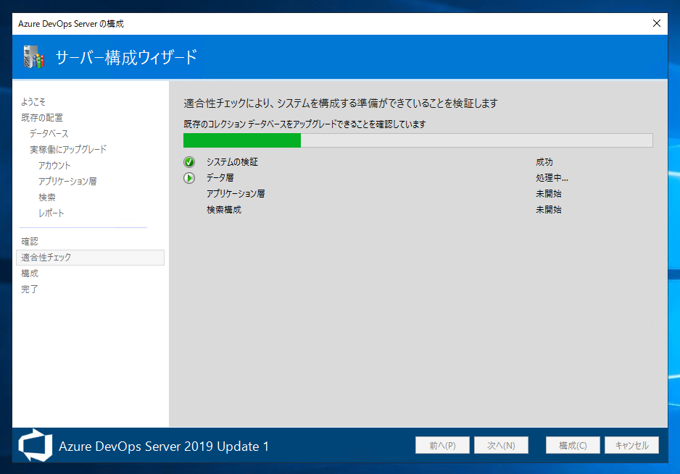Select 完了 in the sidebar
Image resolution: width=680 pixels, height=474 pixels.
(29, 289)
